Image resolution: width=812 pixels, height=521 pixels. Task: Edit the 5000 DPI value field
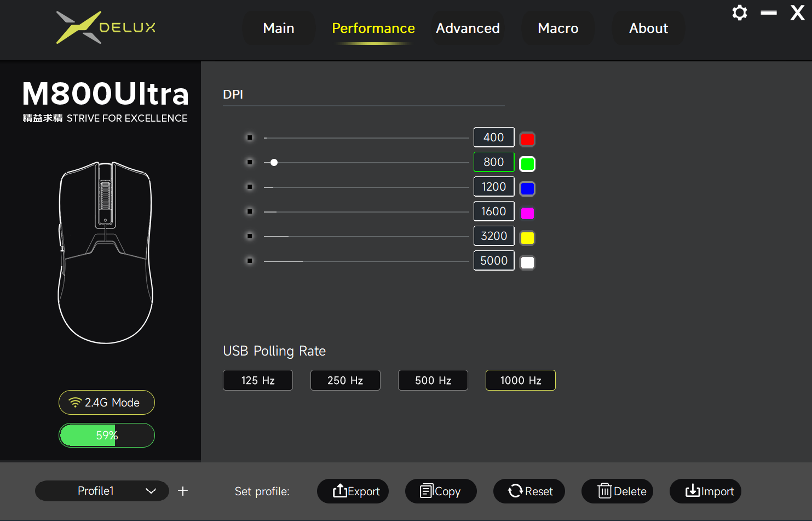(494, 261)
